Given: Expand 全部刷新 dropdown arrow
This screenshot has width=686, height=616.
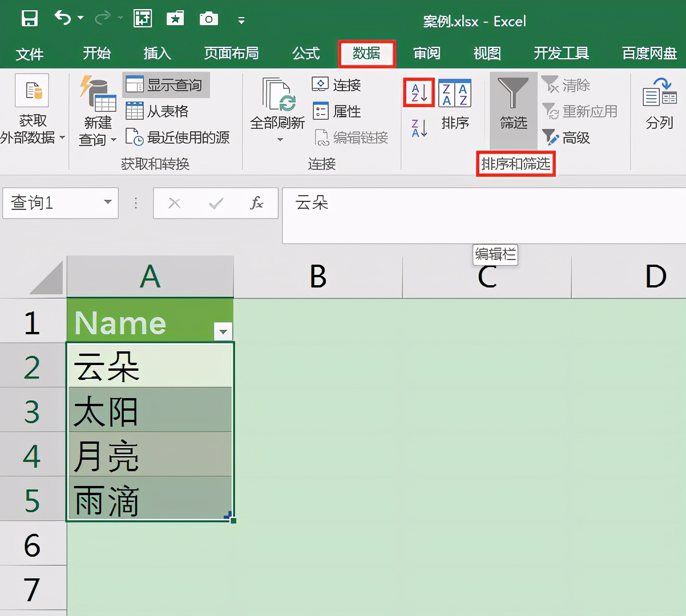Looking at the screenshot, I should pyautogui.click(x=280, y=140).
